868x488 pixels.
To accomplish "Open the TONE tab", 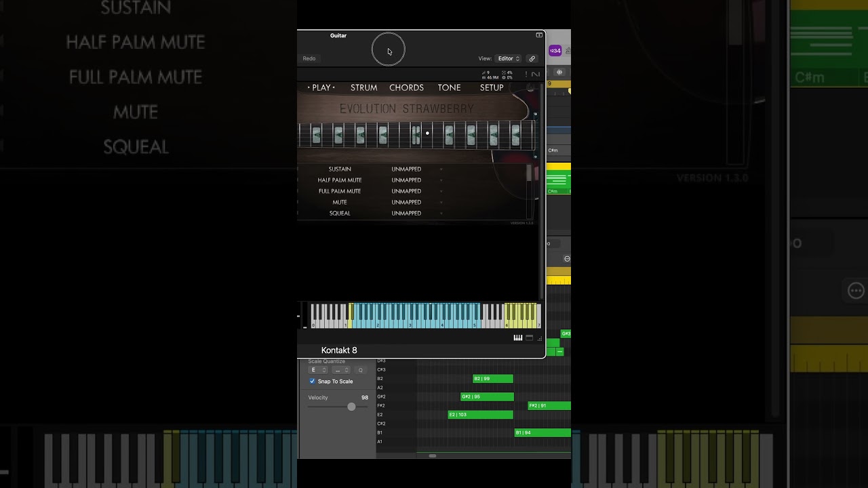I will [x=450, y=87].
